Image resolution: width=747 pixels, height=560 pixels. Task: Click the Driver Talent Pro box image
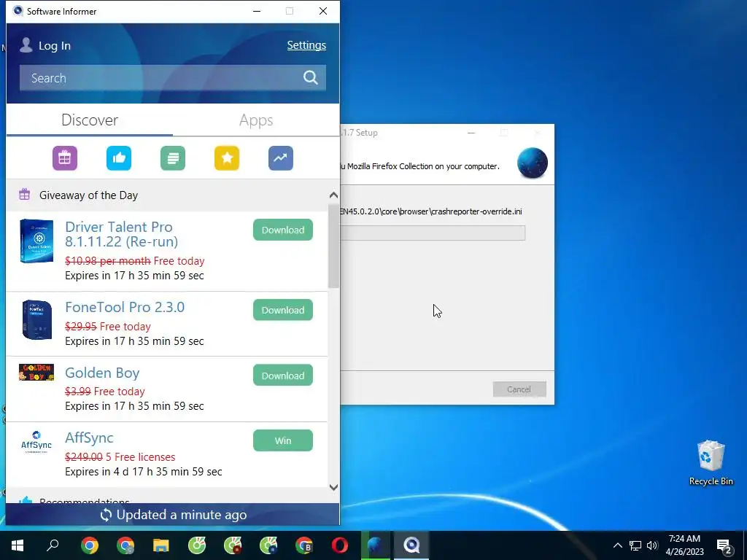pyautogui.click(x=36, y=241)
